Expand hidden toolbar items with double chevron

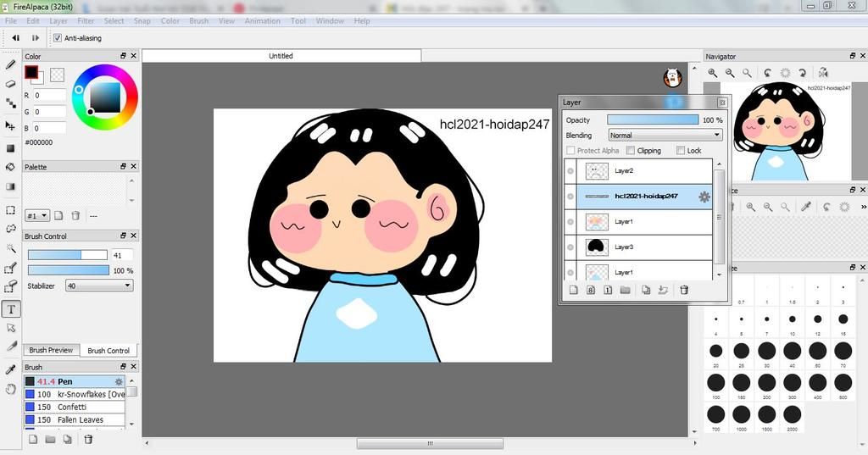point(863,207)
